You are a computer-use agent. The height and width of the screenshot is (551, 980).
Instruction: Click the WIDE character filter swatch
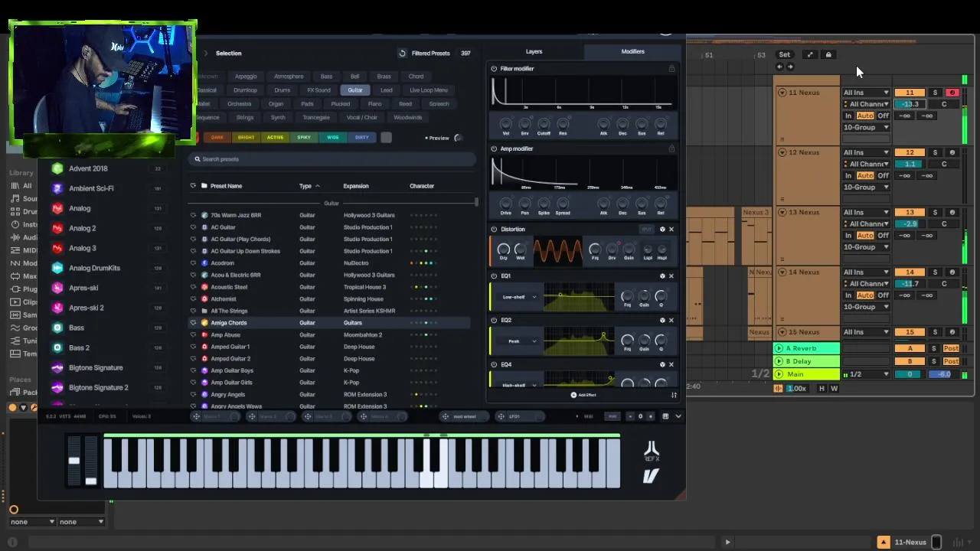(x=333, y=138)
